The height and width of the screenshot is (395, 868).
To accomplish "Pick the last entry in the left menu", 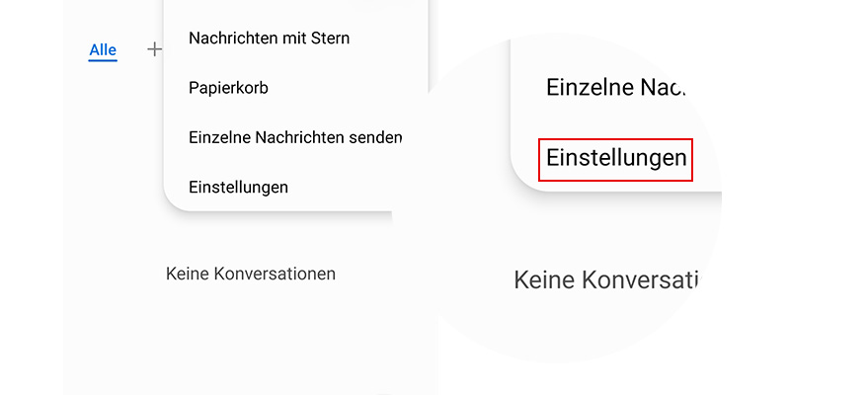I will coord(238,187).
